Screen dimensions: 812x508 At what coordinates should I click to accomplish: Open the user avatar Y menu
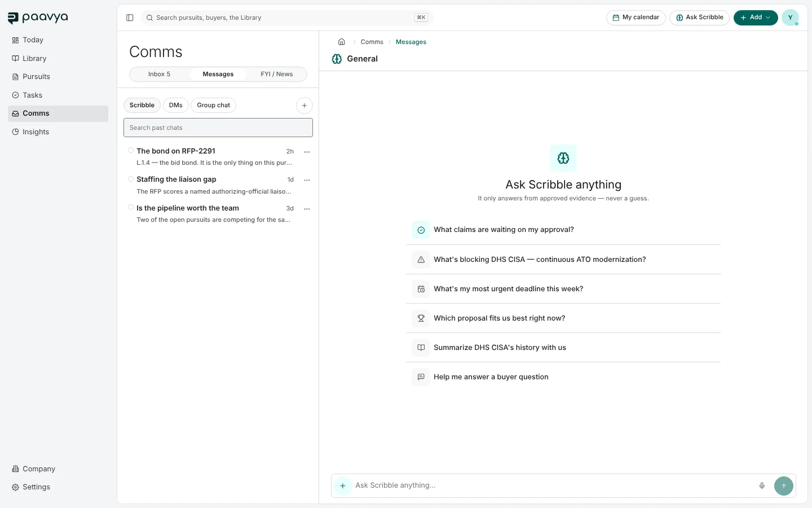(791, 17)
